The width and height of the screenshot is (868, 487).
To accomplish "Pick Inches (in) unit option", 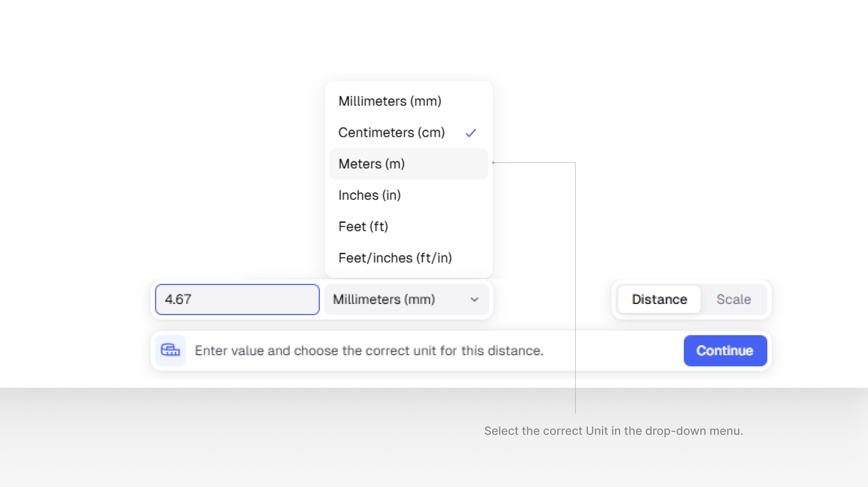I will tap(370, 195).
